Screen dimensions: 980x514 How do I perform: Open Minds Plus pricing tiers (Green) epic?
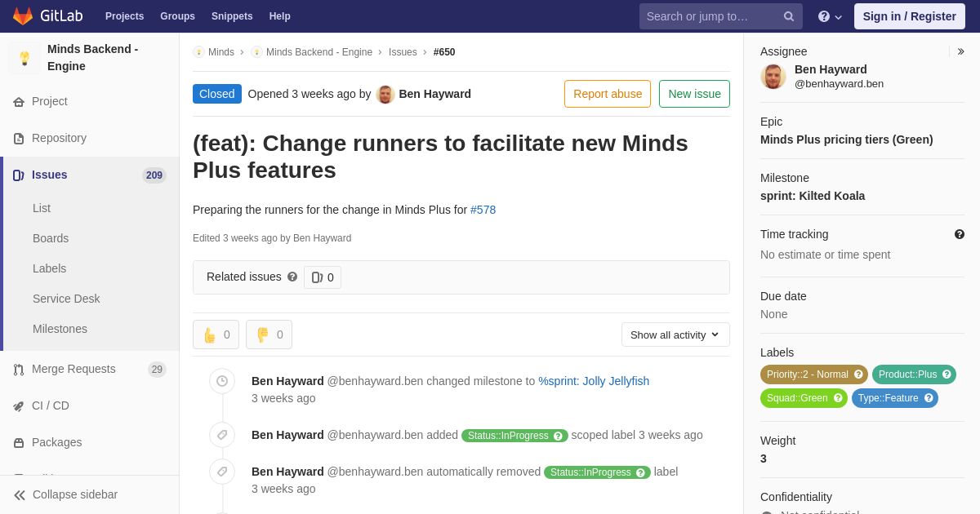846,140
